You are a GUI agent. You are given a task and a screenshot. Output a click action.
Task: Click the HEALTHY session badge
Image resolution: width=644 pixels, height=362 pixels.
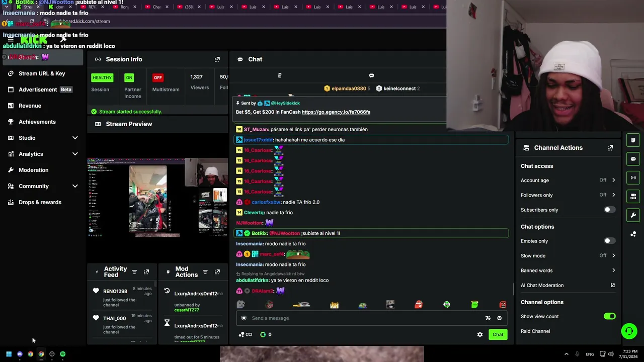click(102, 77)
